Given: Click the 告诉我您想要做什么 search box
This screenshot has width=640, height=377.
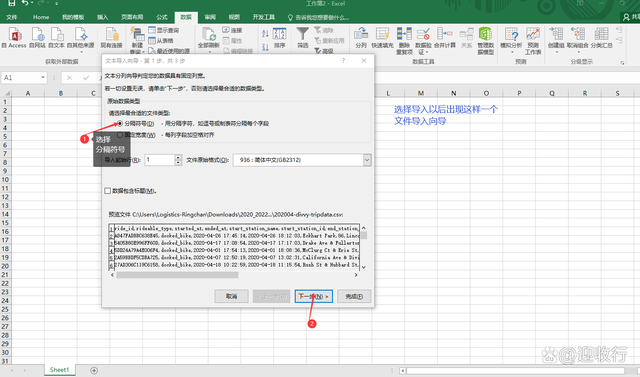Looking at the screenshot, I should tap(318, 18).
